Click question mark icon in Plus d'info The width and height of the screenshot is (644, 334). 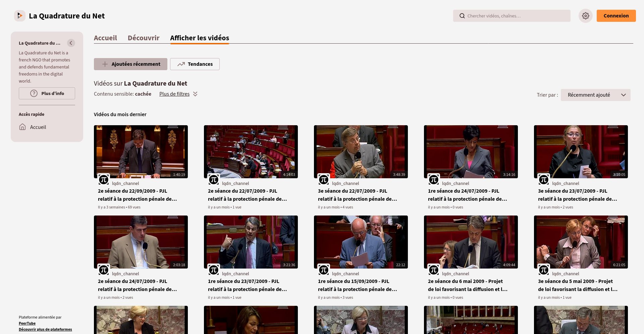(34, 93)
